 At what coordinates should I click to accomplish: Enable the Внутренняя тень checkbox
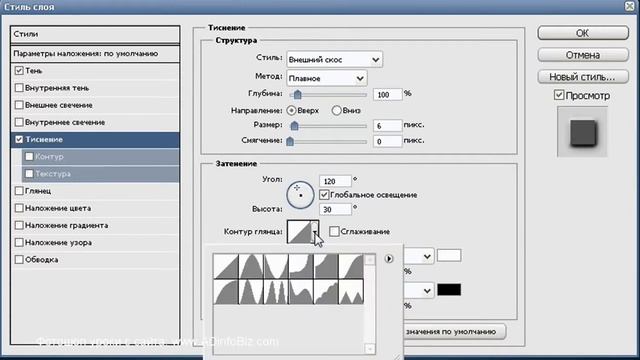[19, 88]
